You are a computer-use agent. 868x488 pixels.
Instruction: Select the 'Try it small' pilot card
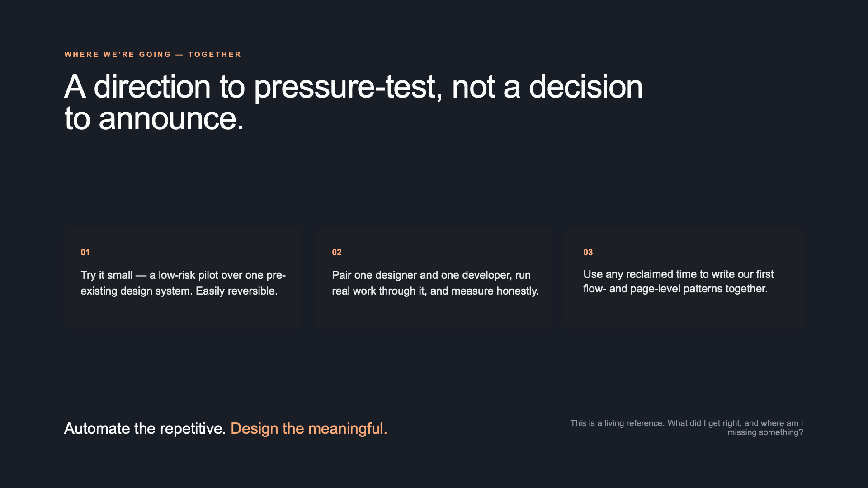[183, 279]
